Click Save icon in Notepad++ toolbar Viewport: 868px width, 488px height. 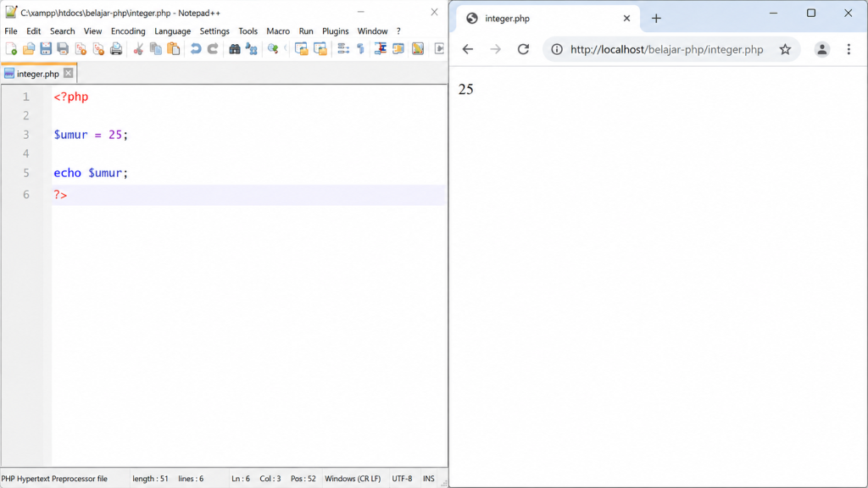click(46, 49)
